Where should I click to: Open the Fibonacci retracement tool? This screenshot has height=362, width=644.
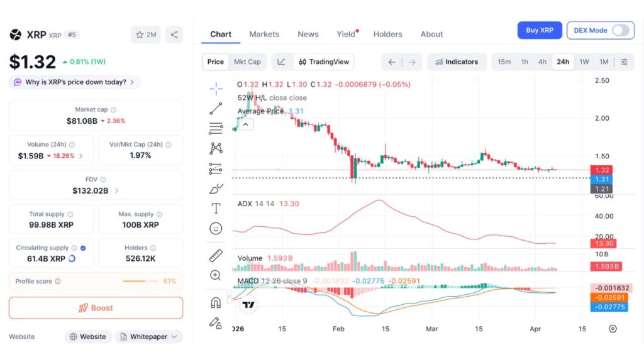click(216, 128)
